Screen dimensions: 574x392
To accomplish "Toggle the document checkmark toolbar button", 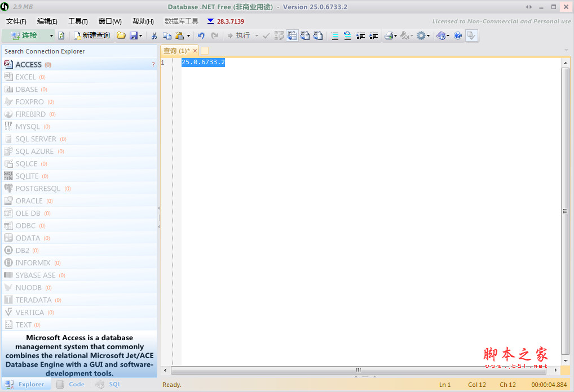I will [x=471, y=35].
